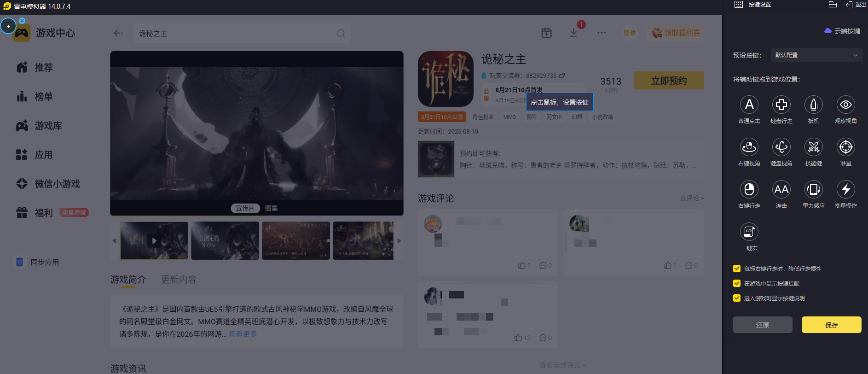This screenshot has height=374, width=868.
Task: Open 福利 benefits in the sidebar
Action: point(35,213)
